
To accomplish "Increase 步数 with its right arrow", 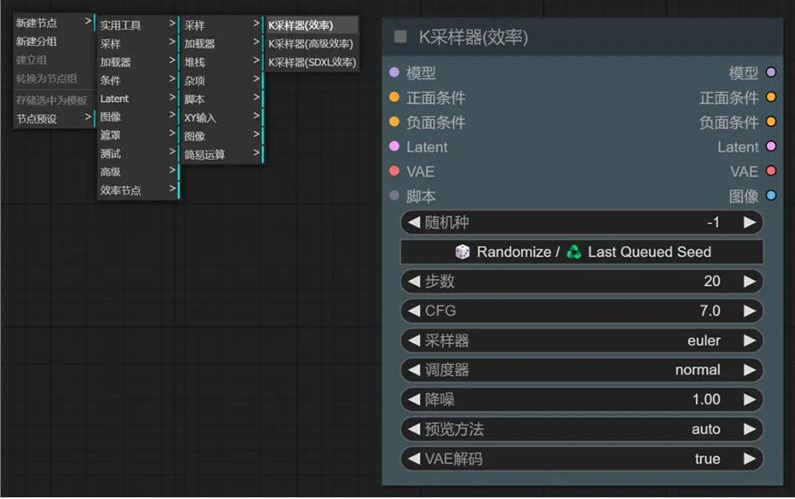I will (749, 281).
